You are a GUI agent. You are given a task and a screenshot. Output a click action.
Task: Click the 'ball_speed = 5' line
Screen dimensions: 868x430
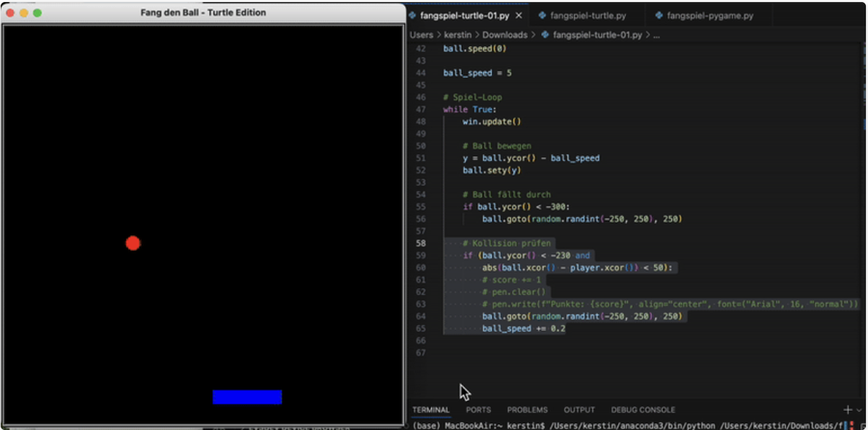[477, 73]
